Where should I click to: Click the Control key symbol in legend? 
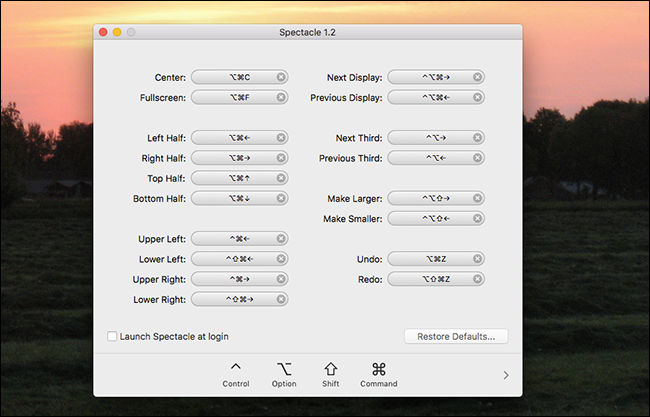pos(235,367)
